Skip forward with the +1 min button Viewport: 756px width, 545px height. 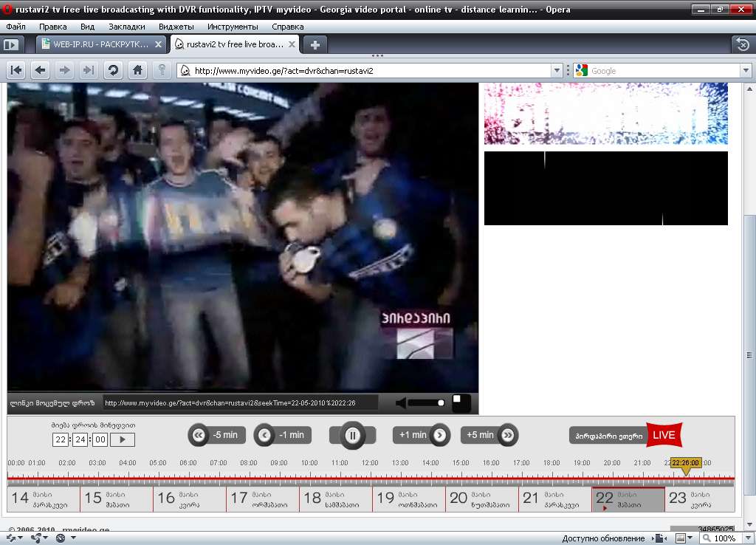click(421, 435)
